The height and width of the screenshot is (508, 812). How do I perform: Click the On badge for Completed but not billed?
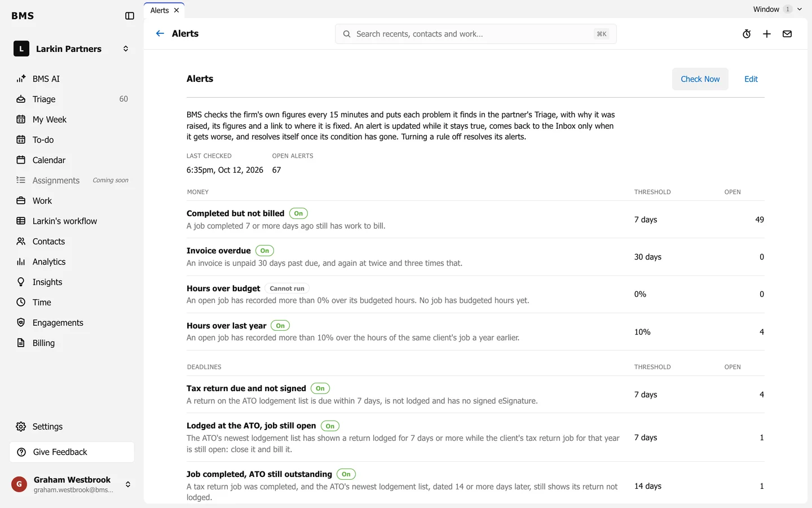click(x=298, y=213)
